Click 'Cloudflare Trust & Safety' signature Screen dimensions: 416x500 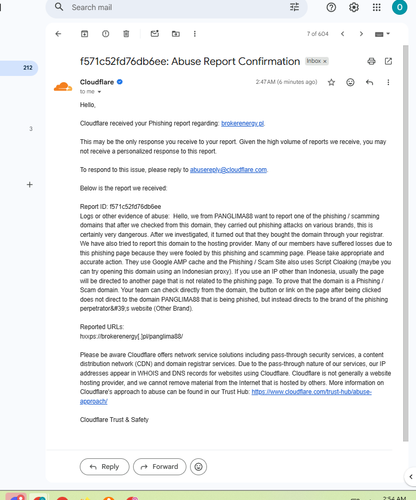click(x=114, y=420)
